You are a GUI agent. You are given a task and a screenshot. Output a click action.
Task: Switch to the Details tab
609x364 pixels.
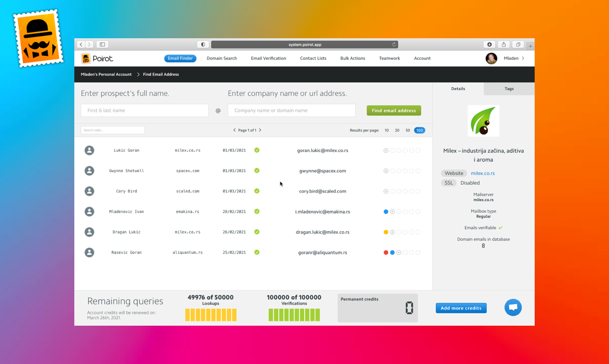[x=458, y=89]
